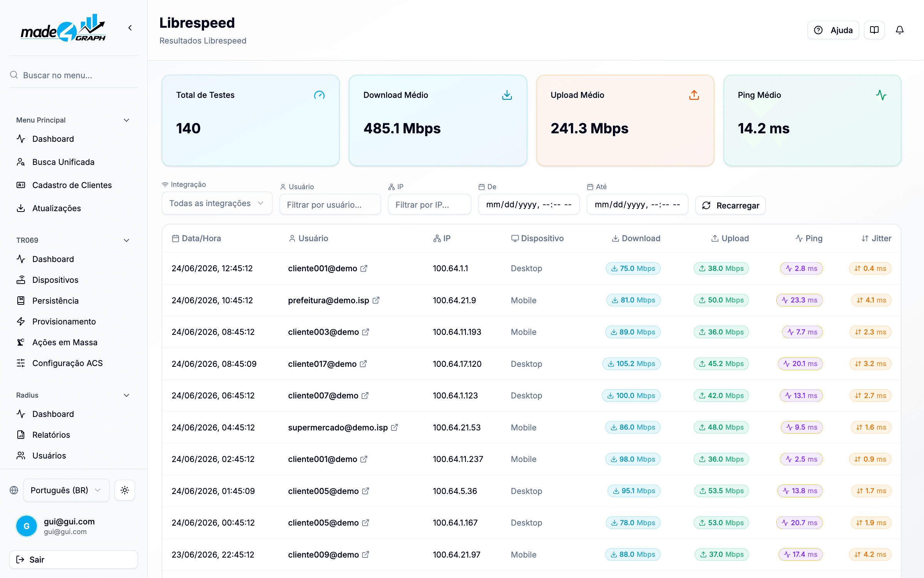Click the Ajuda help button
Image resolution: width=924 pixels, height=578 pixels.
tap(833, 30)
